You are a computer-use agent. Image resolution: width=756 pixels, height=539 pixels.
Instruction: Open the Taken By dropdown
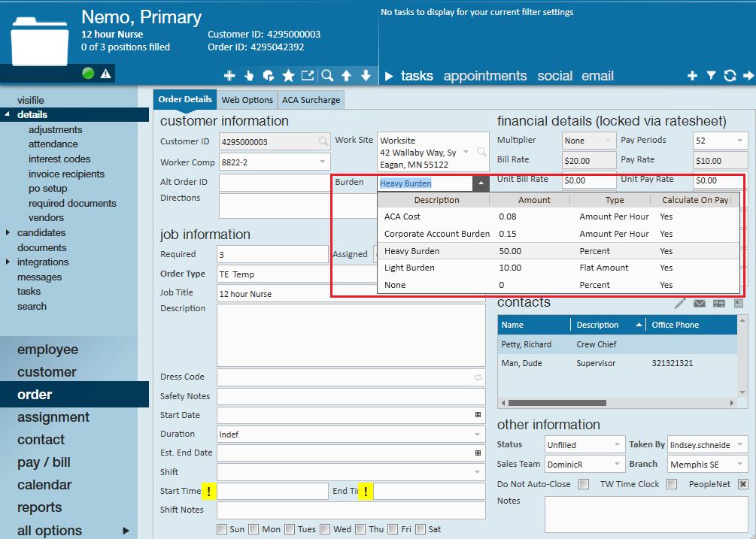tap(739, 444)
